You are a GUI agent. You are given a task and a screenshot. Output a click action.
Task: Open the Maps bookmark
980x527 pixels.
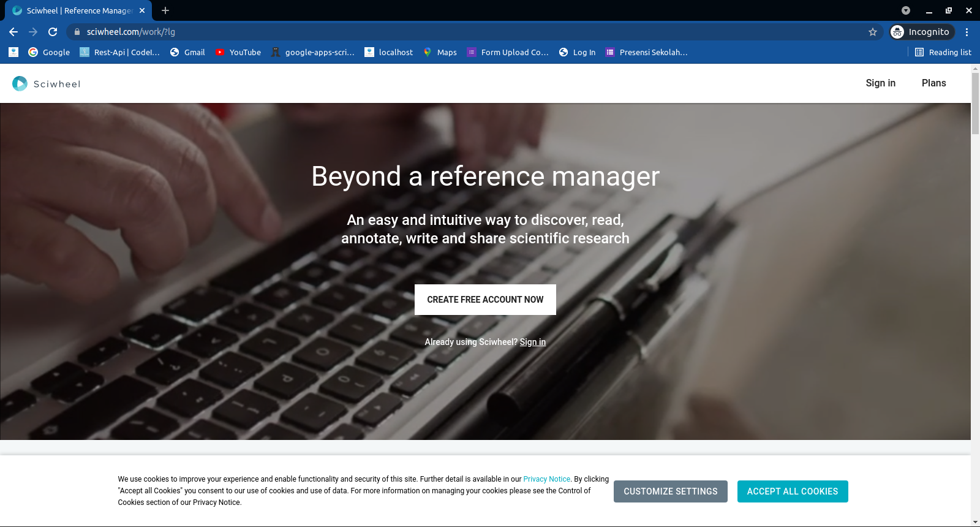tap(440, 52)
